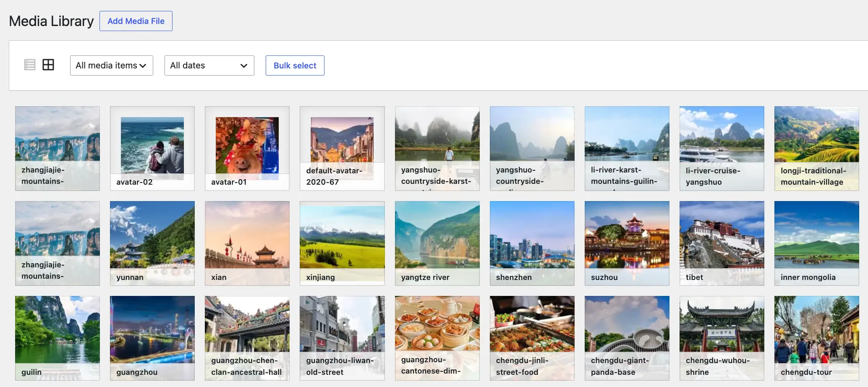Select the xinjiang thumbnail

[x=342, y=243]
